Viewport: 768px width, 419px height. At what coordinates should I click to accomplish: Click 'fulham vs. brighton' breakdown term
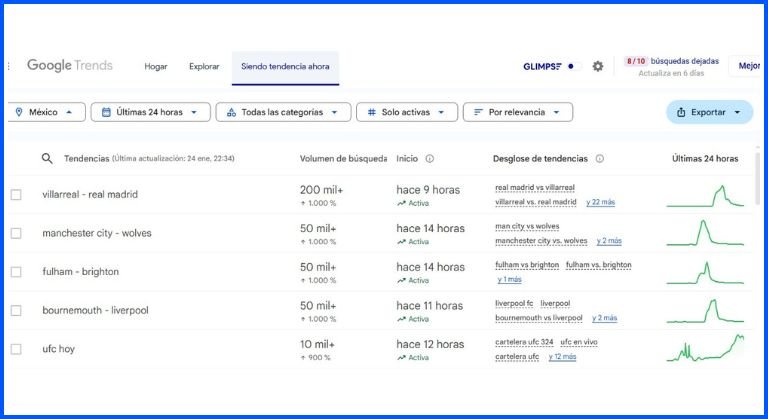point(599,265)
